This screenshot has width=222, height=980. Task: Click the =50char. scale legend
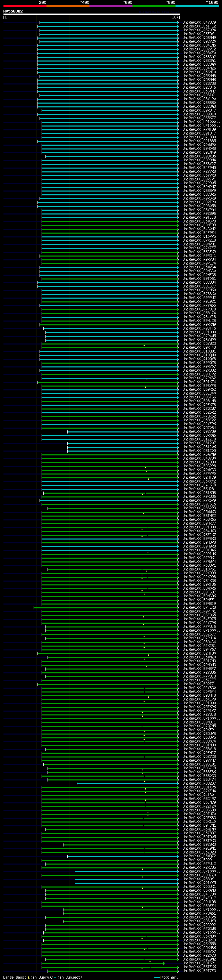coord(166,977)
